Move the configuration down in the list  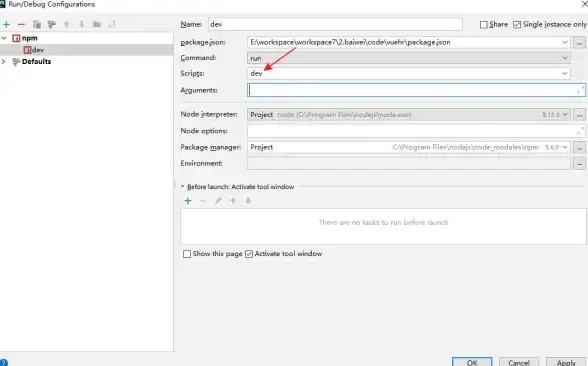coord(82,24)
